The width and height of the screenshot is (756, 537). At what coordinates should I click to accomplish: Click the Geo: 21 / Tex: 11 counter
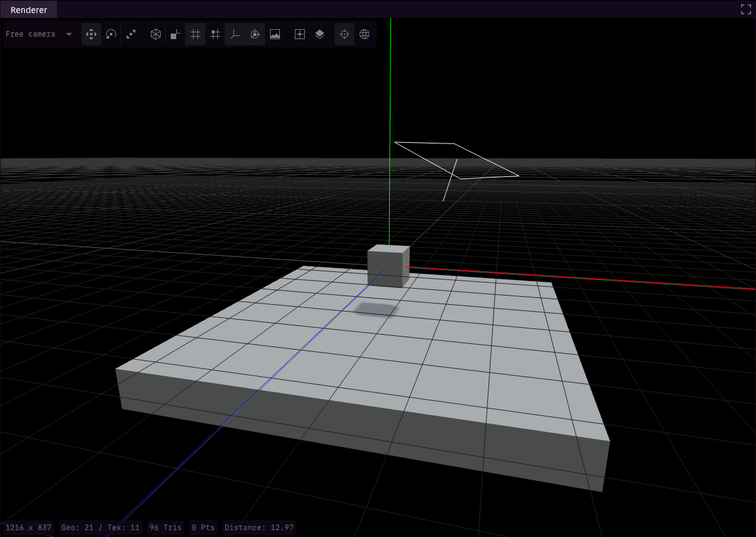(101, 527)
